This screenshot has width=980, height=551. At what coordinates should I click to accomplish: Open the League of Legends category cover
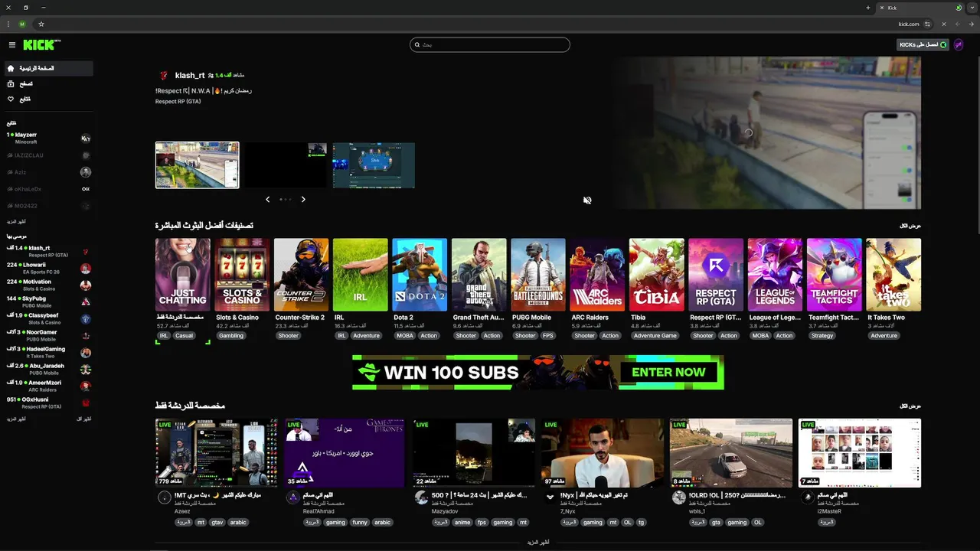pyautogui.click(x=775, y=275)
